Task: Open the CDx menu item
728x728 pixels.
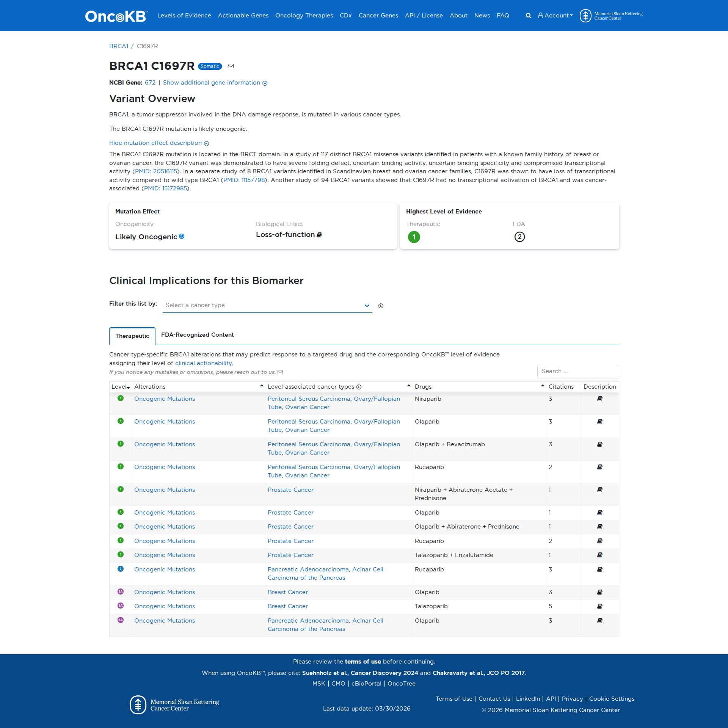Action: [x=346, y=16]
